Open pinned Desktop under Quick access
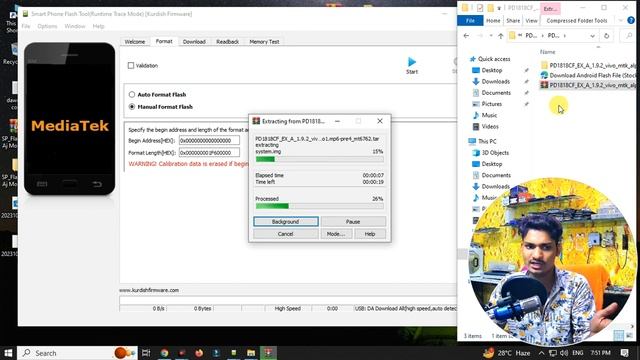 click(492, 70)
